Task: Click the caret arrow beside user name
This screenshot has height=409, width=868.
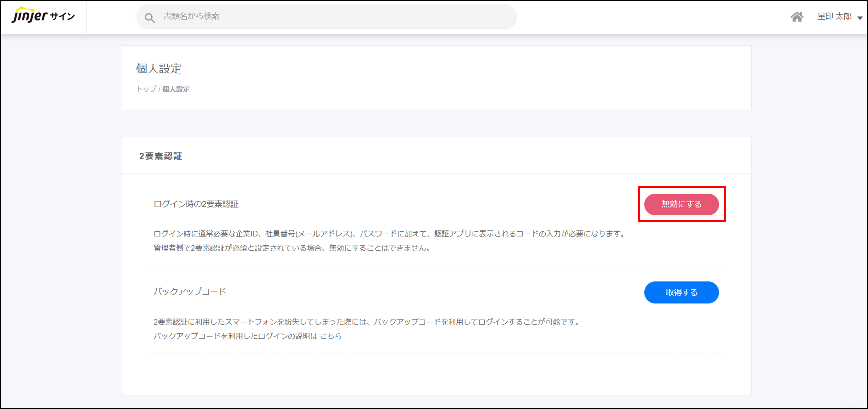Action: pos(860,18)
